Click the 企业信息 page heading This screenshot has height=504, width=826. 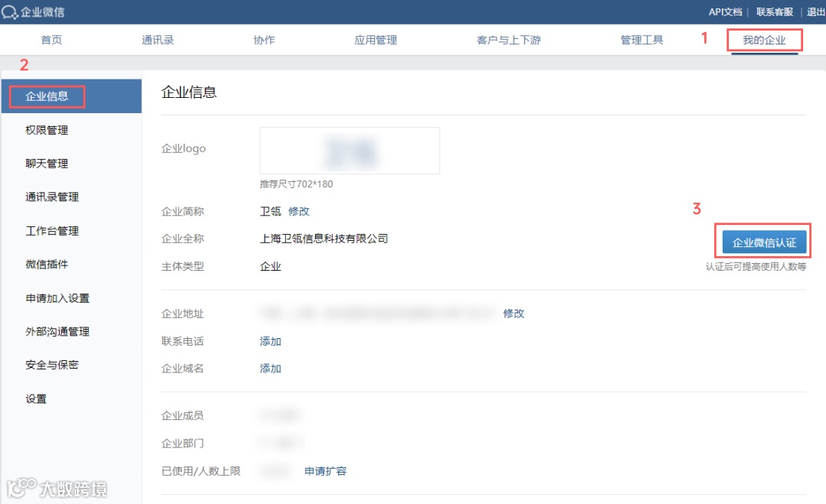pyautogui.click(x=189, y=93)
